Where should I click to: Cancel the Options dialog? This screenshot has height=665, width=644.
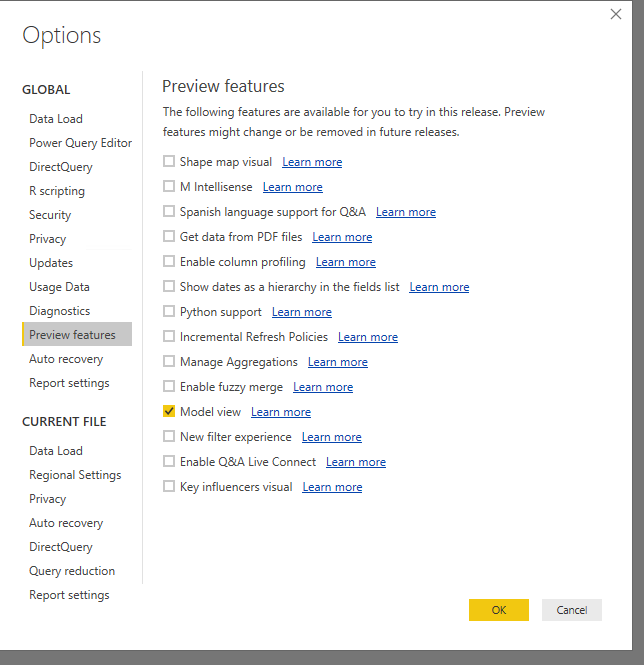click(x=572, y=610)
